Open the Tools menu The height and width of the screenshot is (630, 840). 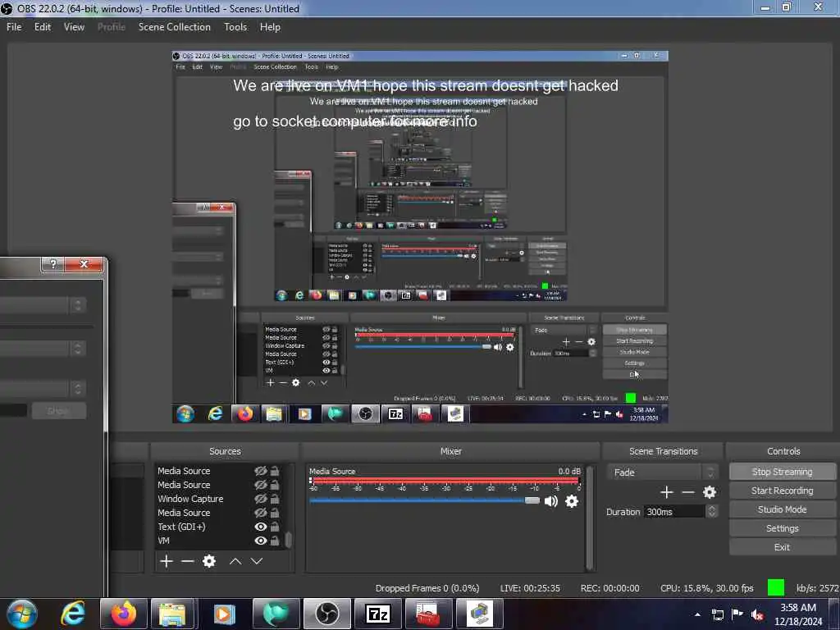pos(235,27)
